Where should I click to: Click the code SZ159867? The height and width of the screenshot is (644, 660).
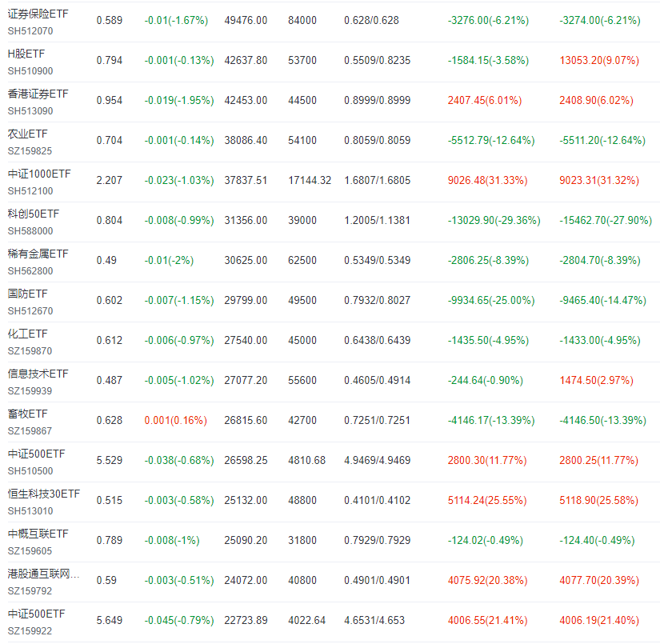pyautogui.click(x=30, y=431)
